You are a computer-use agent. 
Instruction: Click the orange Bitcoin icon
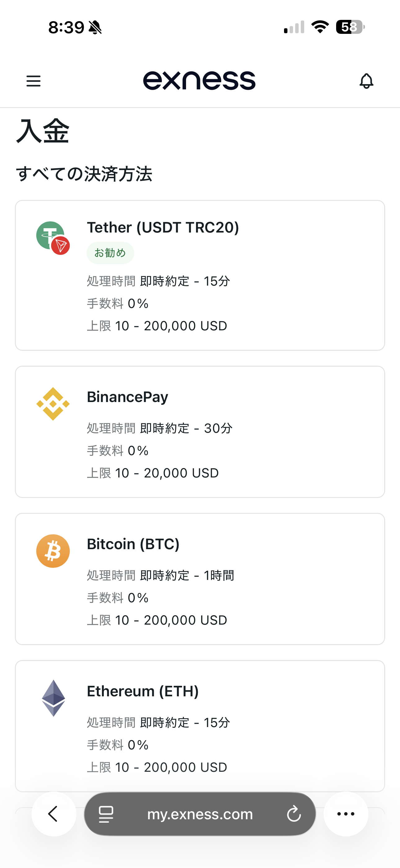(x=53, y=551)
